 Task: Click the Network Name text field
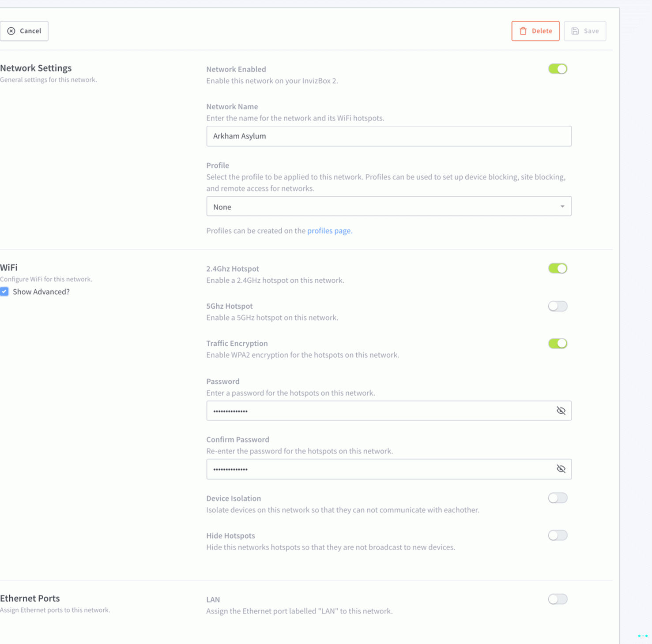(x=388, y=136)
